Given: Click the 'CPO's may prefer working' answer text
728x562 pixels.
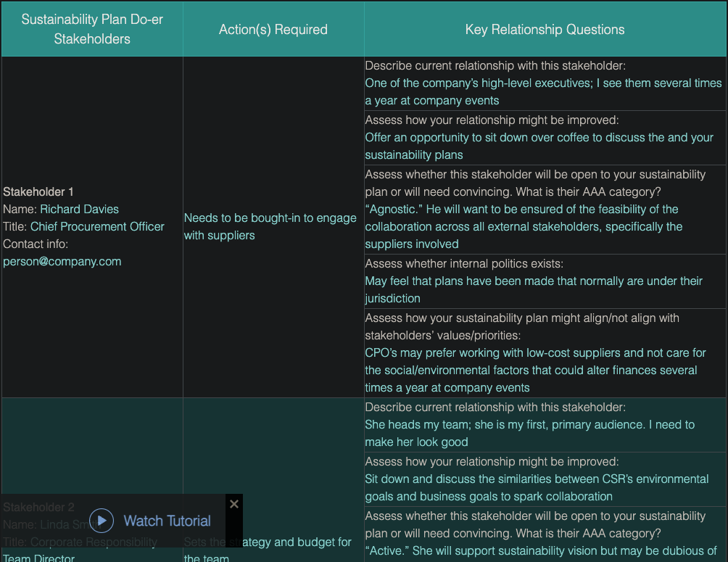Looking at the screenshot, I should 535,370.
